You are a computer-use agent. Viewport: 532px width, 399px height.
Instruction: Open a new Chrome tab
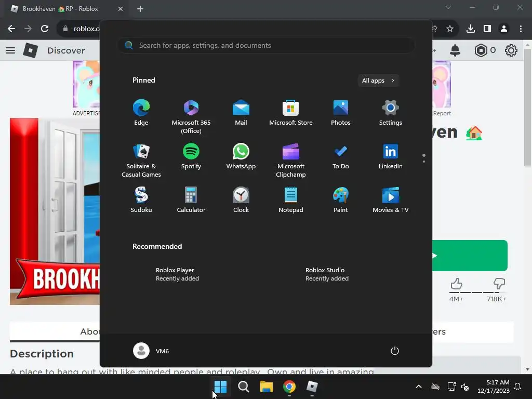140,9
